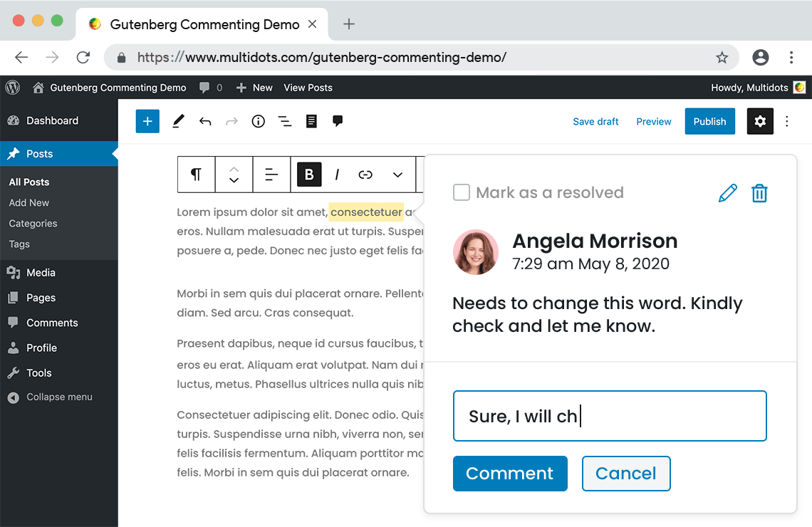Viewport: 812px width, 527px height.
Task: Edit the comment using pencil icon
Action: [727, 193]
